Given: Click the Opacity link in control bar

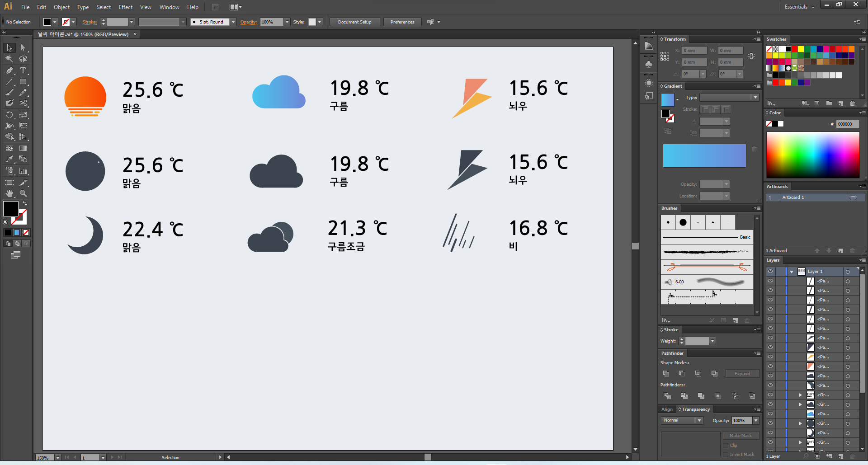Looking at the screenshot, I should coord(249,22).
